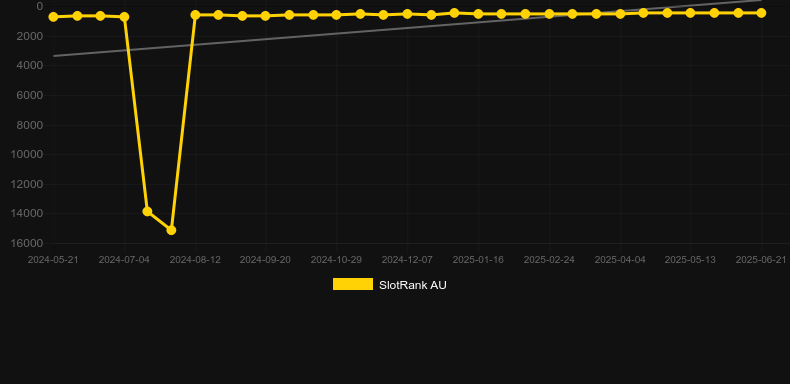790x384 pixels.
Task: Click the 16000 y-axis label
Action: tap(27, 243)
